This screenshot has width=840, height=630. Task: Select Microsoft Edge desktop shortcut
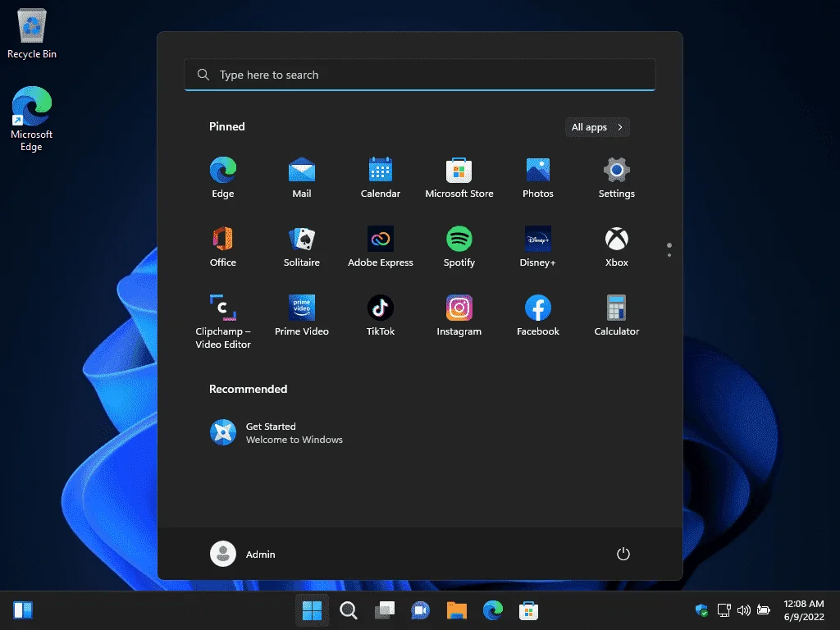tap(32, 119)
